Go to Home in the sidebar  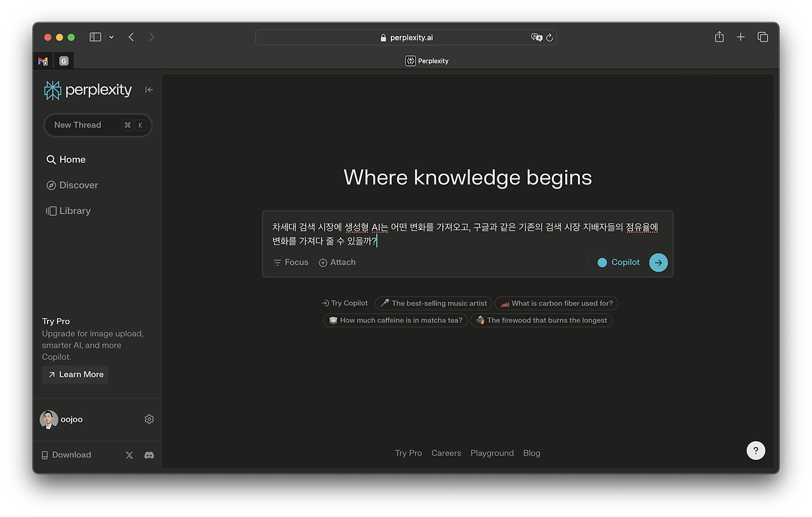(66, 160)
